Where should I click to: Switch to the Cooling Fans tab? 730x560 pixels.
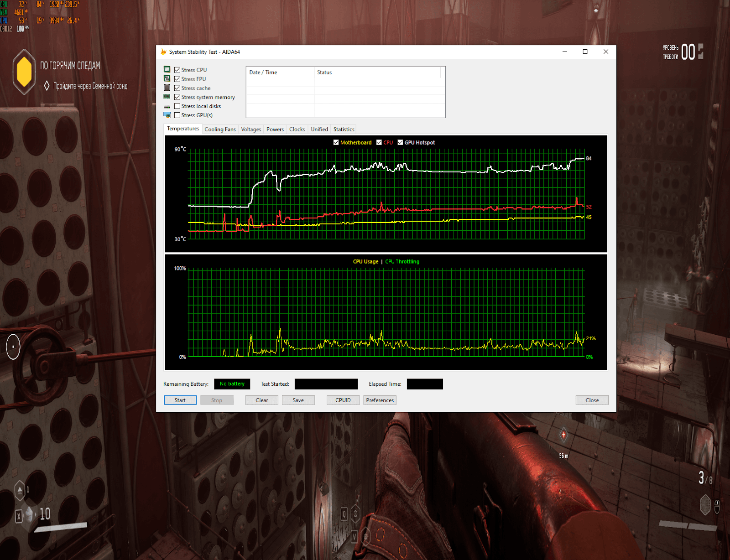tap(220, 130)
